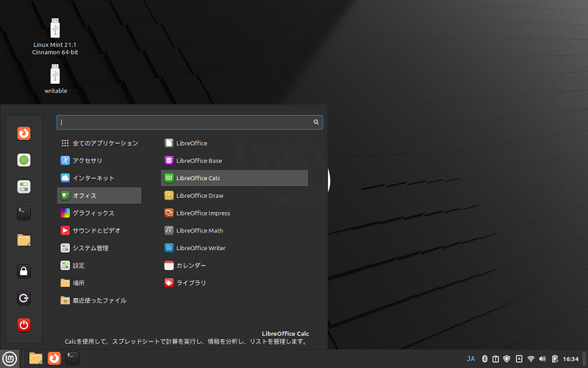Open カレンダー calendar app
Image resolution: width=588 pixels, height=368 pixels.
tap(234, 266)
